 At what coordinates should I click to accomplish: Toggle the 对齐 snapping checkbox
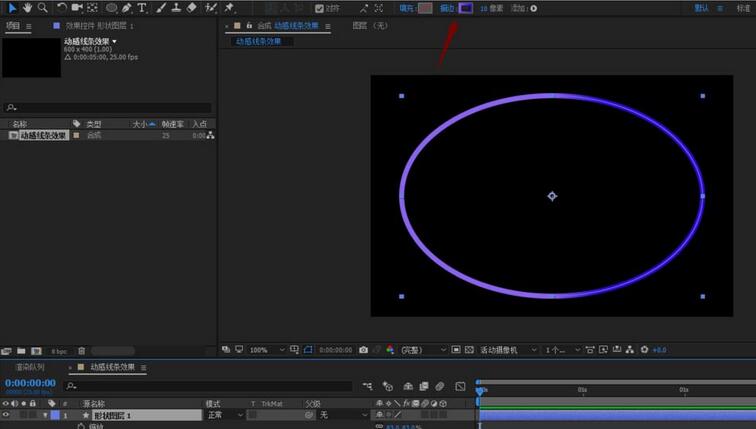pos(320,8)
